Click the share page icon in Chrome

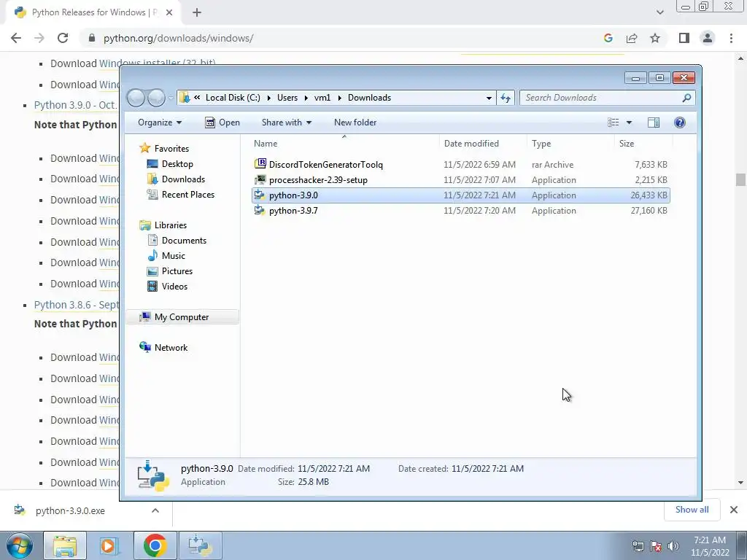pos(632,38)
